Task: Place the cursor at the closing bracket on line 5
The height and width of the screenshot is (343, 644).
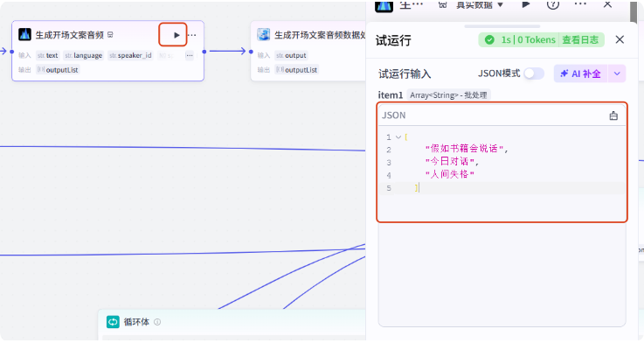Action: click(417, 188)
